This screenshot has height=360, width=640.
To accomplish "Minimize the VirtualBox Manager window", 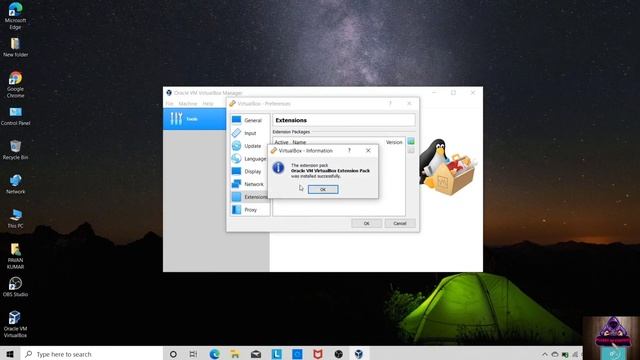I will point(434,93).
